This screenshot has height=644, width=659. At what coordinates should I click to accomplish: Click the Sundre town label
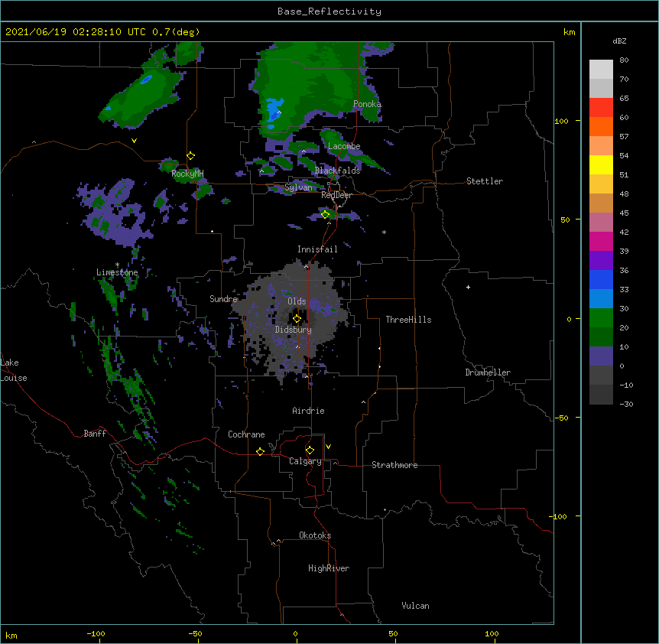(x=223, y=299)
